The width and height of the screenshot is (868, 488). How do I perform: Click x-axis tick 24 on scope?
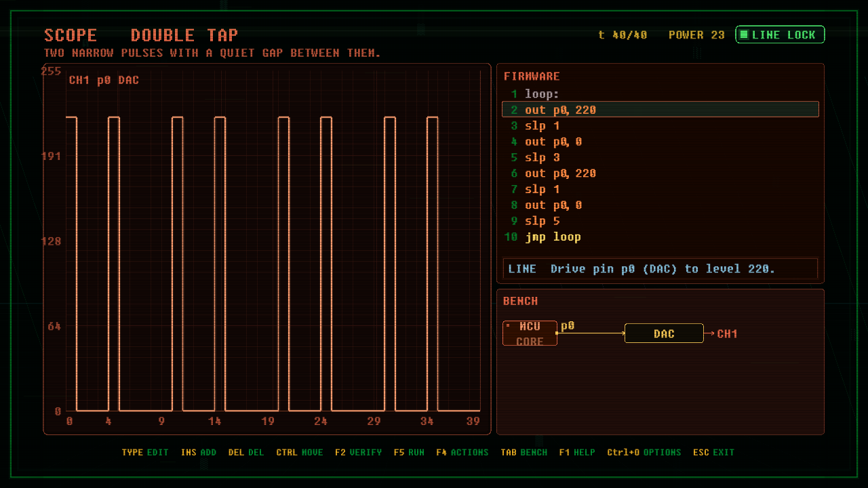[321, 421]
